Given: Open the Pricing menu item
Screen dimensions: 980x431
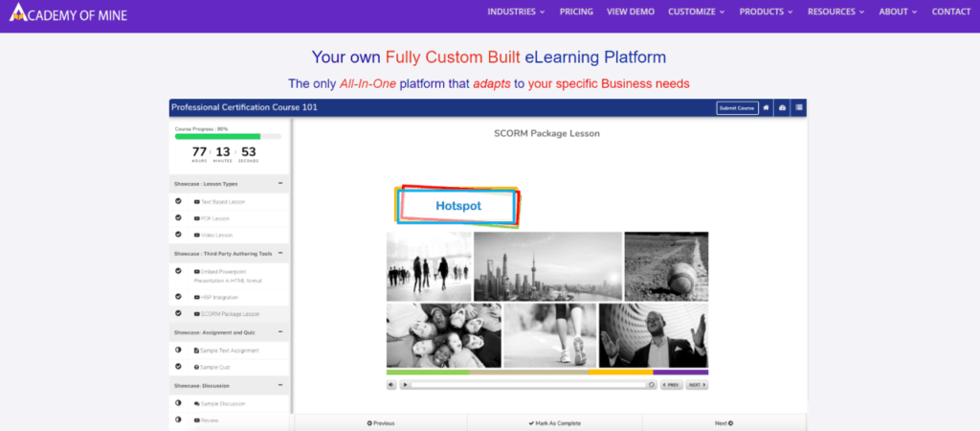Looking at the screenshot, I should coord(575,11).
